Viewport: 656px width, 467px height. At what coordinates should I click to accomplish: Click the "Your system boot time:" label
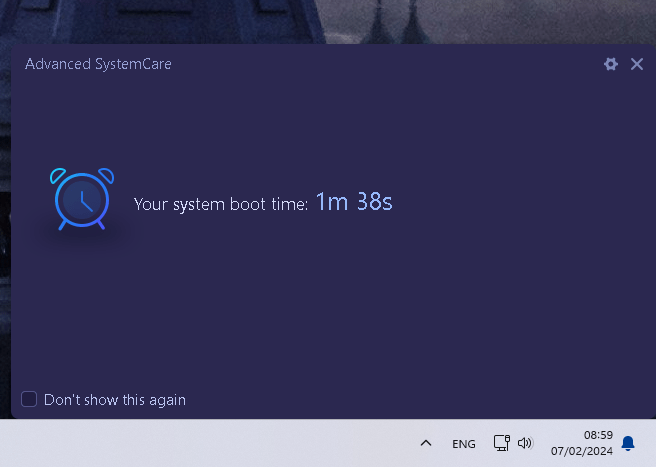coord(221,204)
